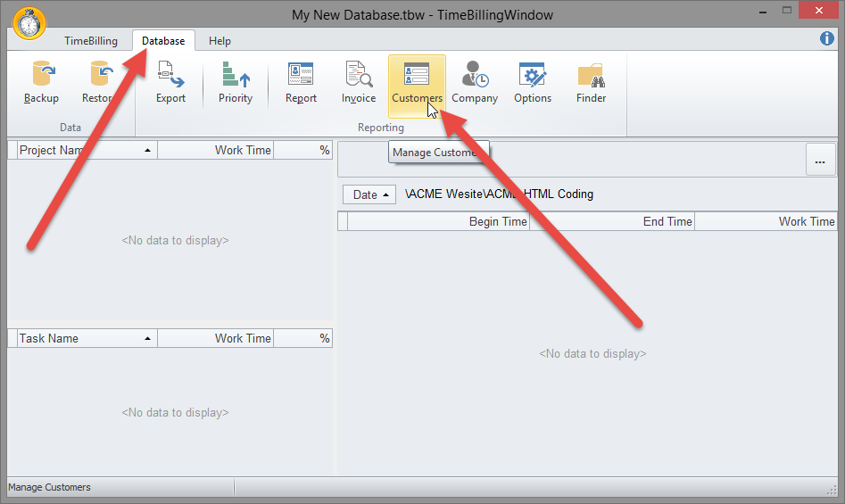The image size is (845, 504).
Task: Expand the Date grouping dropdown
Action: click(369, 194)
